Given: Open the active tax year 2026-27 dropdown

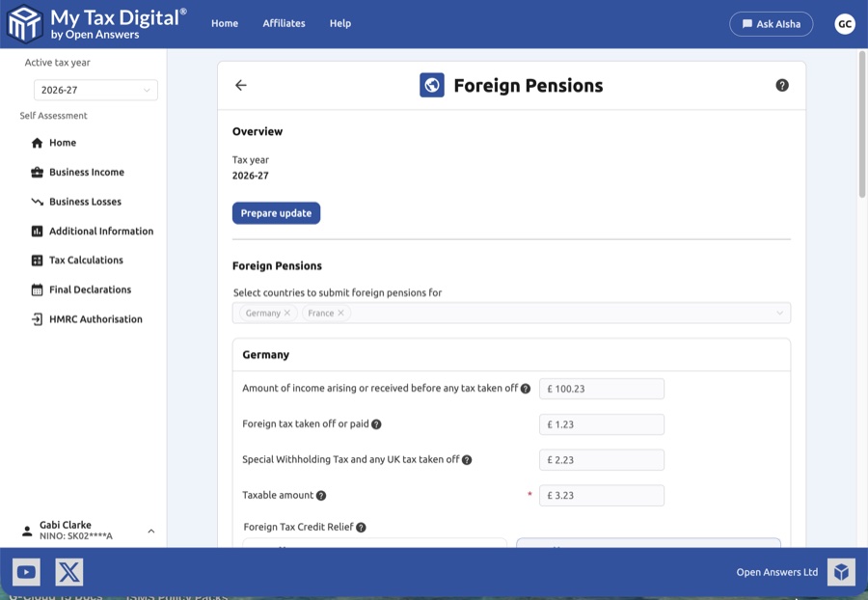Looking at the screenshot, I should coord(95,89).
